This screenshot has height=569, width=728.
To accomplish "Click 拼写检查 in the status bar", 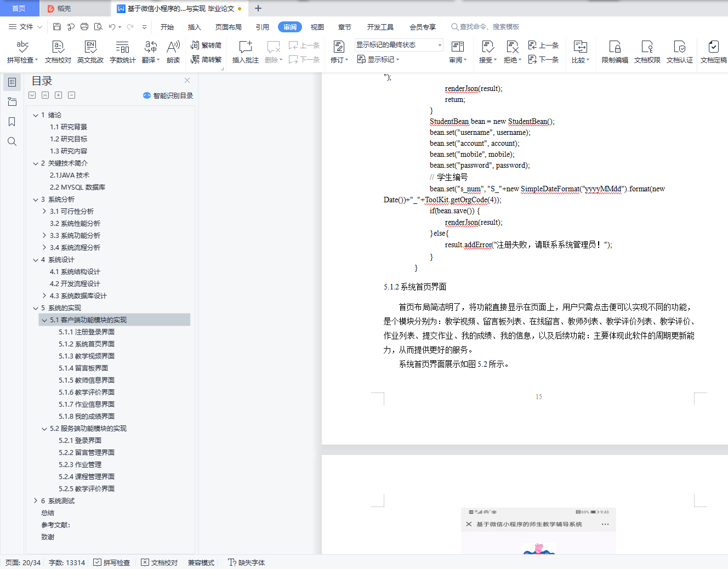I will [x=112, y=562].
